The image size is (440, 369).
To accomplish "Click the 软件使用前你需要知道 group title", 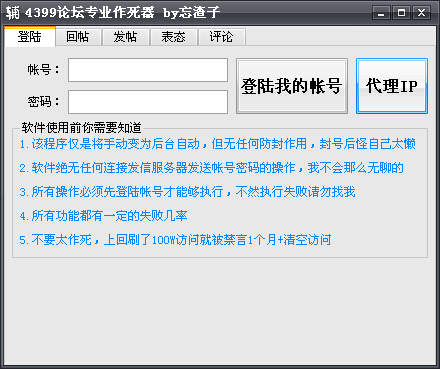I will tap(82, 128).
